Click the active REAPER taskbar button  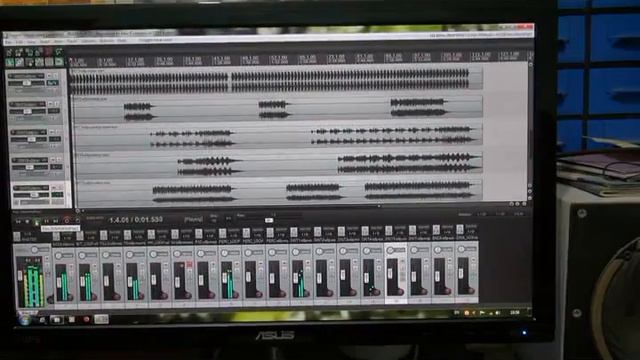click(x=101, y=319)
